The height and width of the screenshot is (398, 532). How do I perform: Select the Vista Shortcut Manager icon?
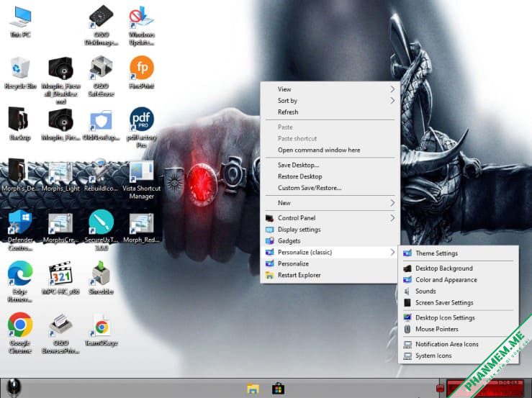pos(142,172)
